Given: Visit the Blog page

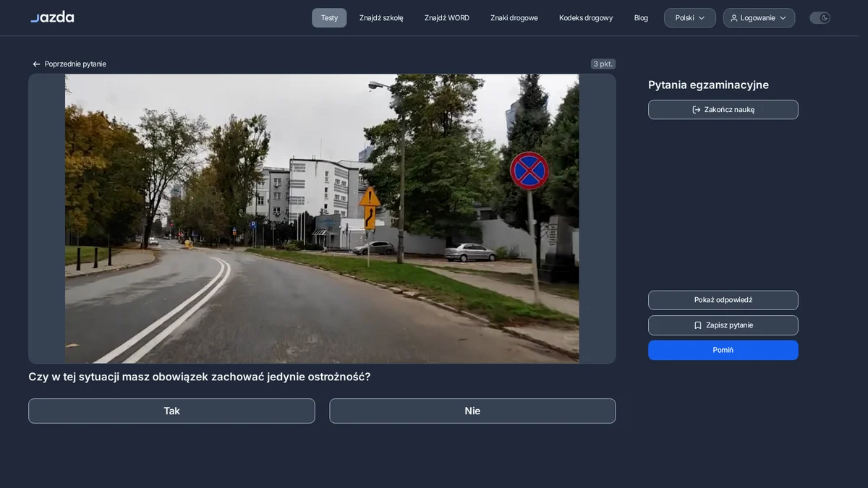Looking at the screenshot, I should point(641,18).
